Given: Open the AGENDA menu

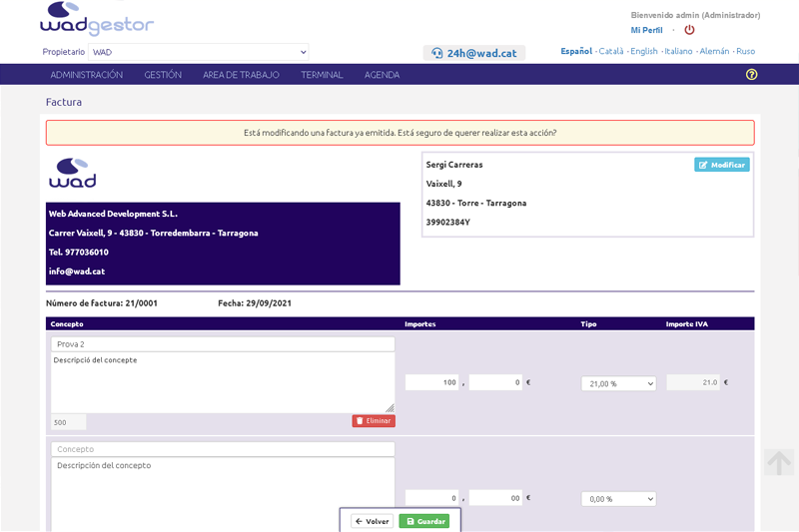Looking at the screenshot, I should click(x=382, y=75).
